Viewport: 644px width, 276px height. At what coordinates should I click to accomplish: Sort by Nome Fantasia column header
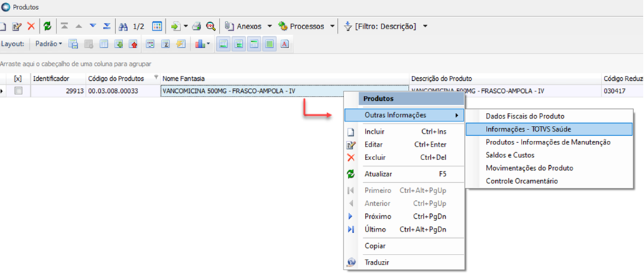tap(285, 79)
